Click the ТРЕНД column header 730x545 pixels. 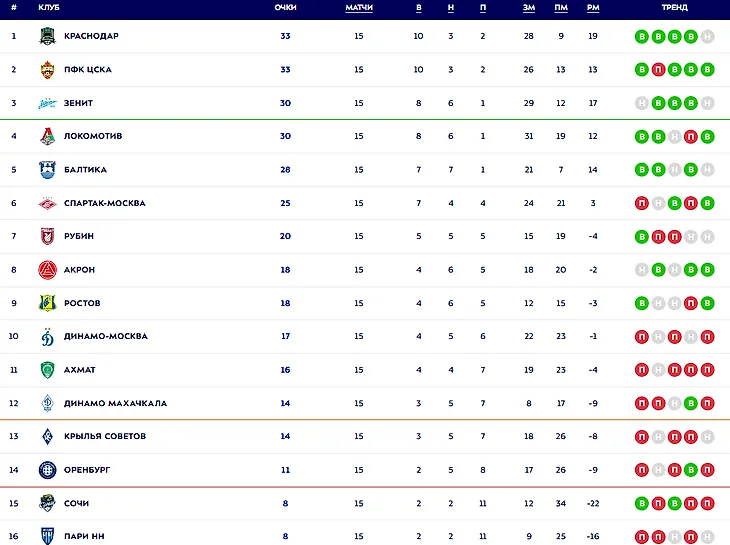pos(674,7)
